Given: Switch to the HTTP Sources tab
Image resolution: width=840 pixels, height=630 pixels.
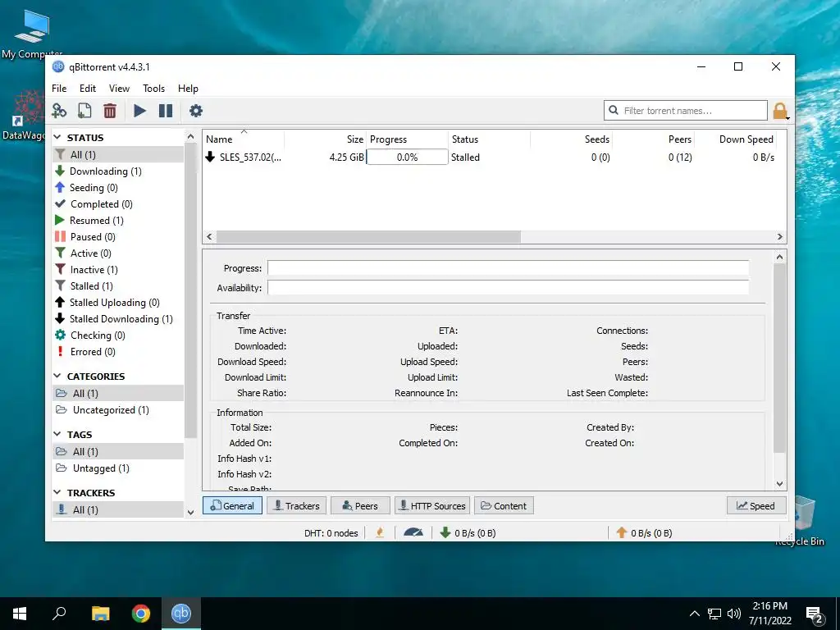Looking at the screenshot, I should [x=432, y=505].
